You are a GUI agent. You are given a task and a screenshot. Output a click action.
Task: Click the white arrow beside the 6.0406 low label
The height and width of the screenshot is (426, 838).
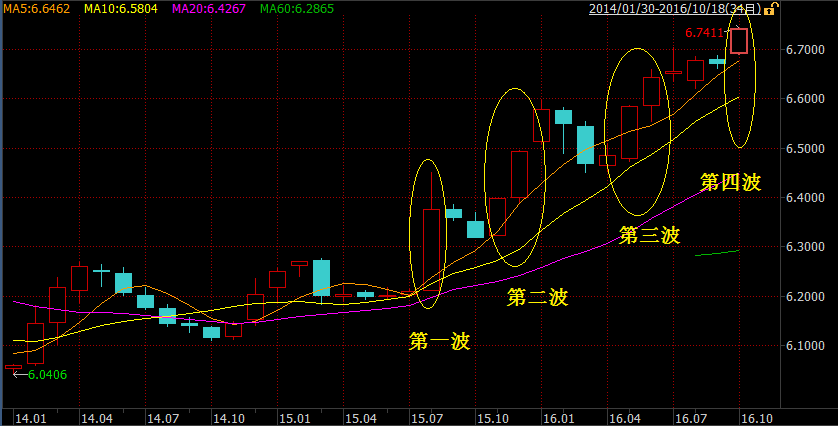pos(18,375)
